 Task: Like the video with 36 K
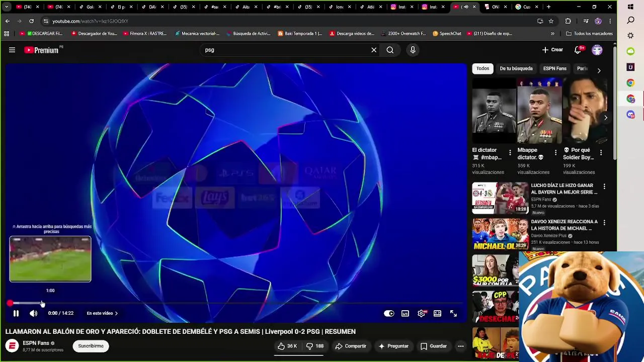287,346
